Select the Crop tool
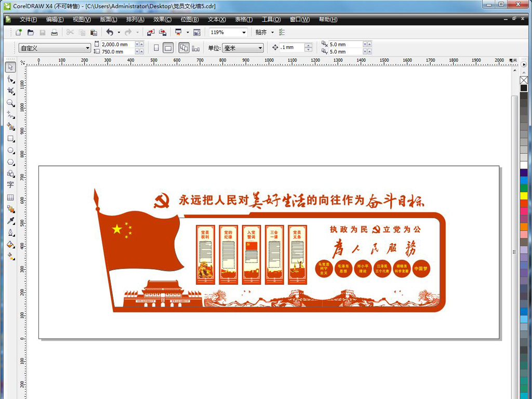Screen dimensions: 532x399 point(10,91)
